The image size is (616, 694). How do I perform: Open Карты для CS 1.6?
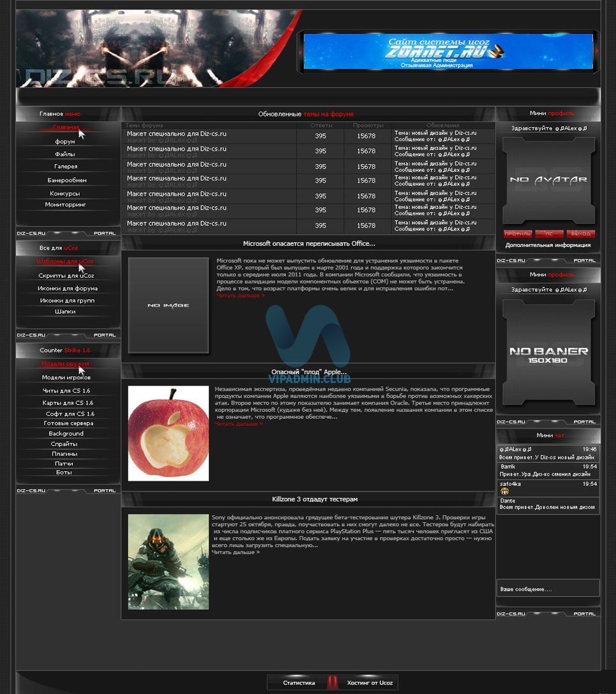[68, 403]
